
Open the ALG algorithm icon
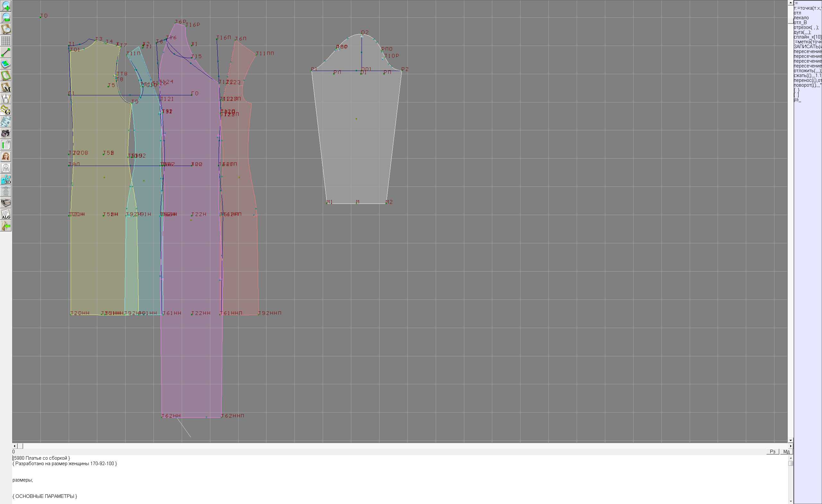coord(6,214)
